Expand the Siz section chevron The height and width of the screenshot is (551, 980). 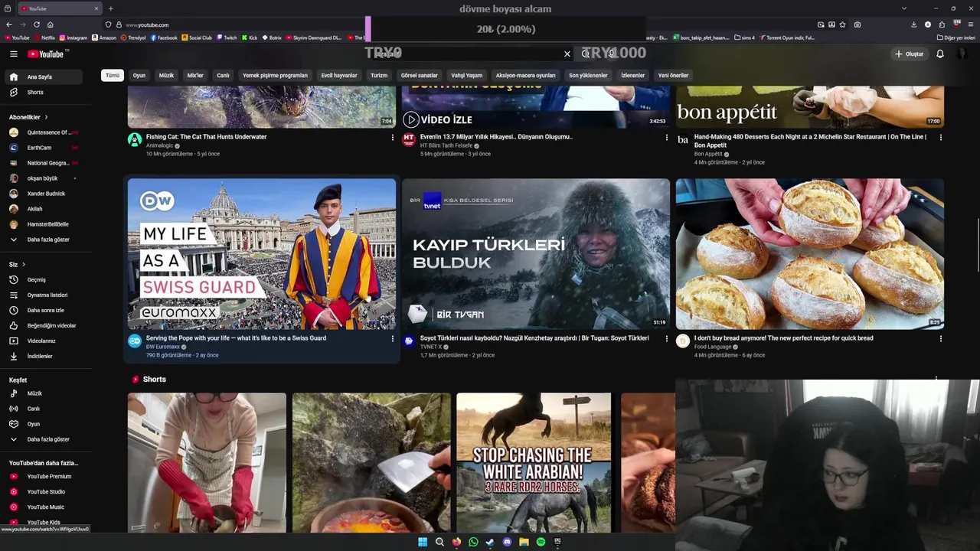click(24, 265)
